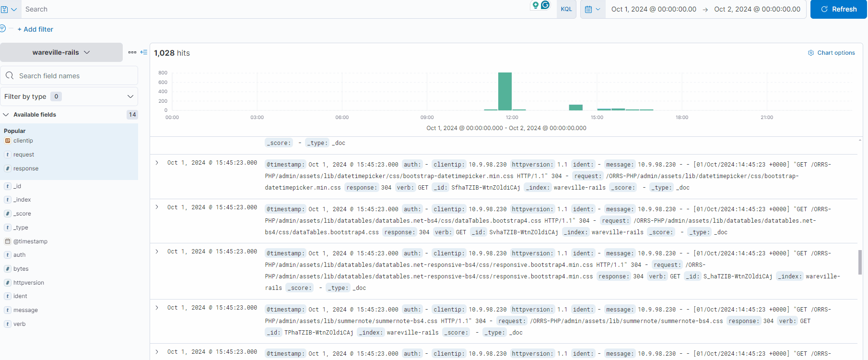
Task: Click the tallest histogram bar near 12:00
Action: (505, 91)
